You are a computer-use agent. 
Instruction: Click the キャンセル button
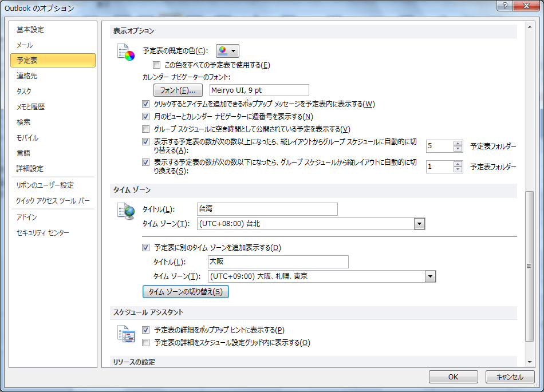pyautogui.click(x=510, y=377)
